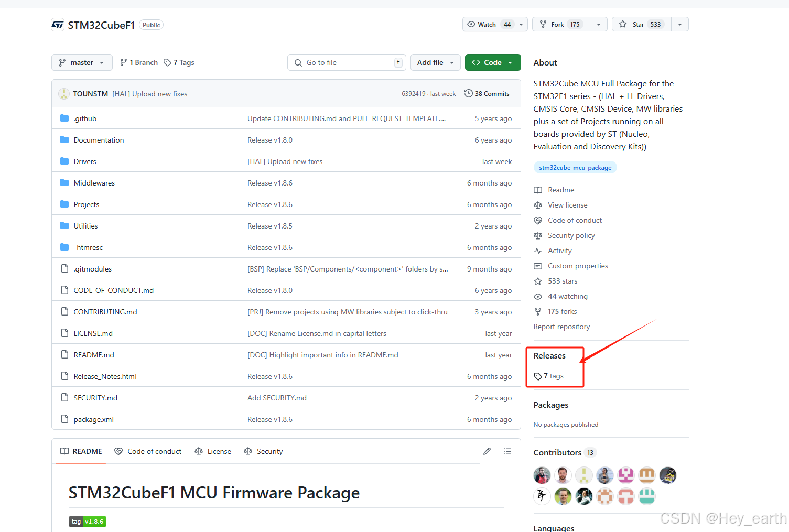Open the TOUNSTM author link

pos(91,94)
